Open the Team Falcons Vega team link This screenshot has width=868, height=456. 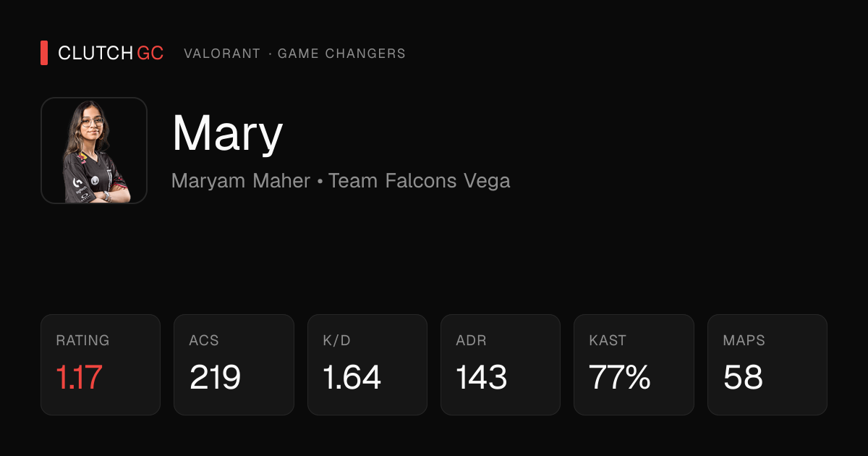pyautogui.click(x=420, y=180)
